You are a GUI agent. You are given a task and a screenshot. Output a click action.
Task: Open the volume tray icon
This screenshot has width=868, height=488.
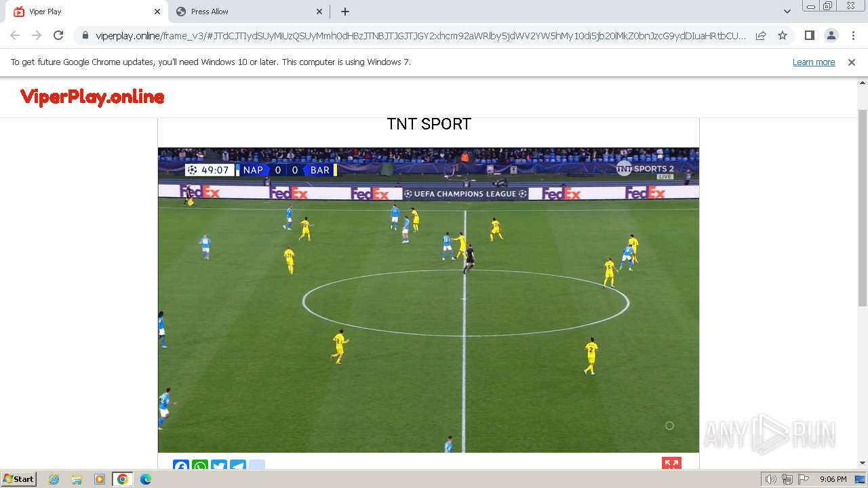tap(770, 479)
